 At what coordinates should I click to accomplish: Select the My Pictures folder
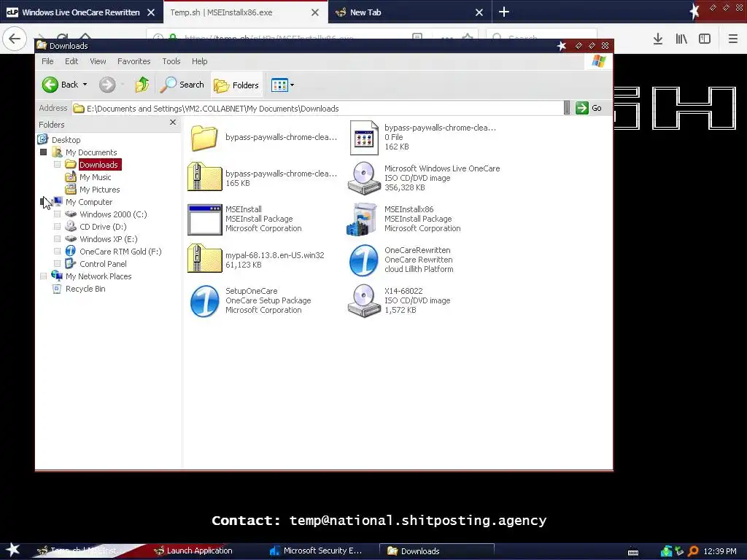point(99,190)
